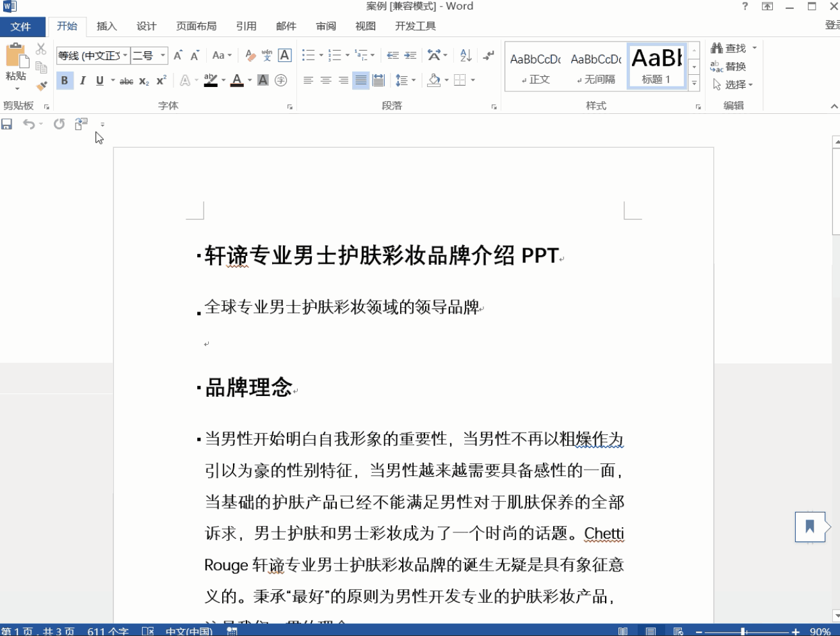
Task: Toggle underline formatting
Action: pyautogui.click(x=99, y=81)
